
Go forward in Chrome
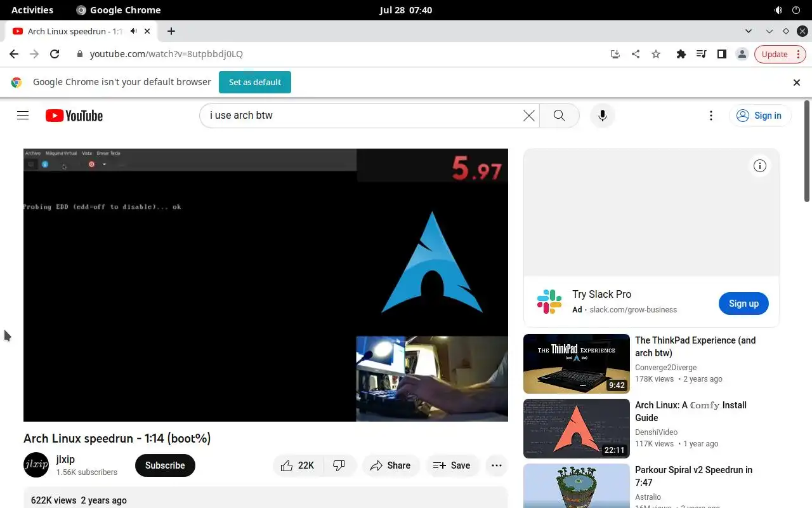click(34, 54)
